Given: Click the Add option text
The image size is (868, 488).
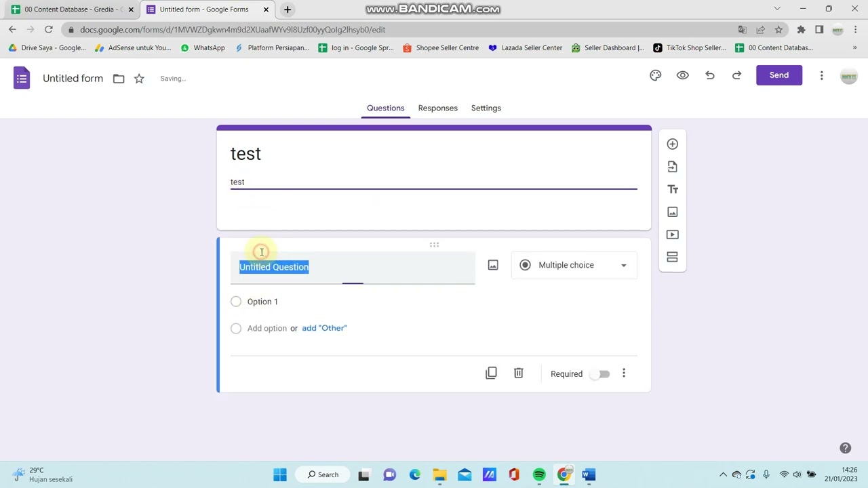Looking at the screenshot, I should 267,328.
